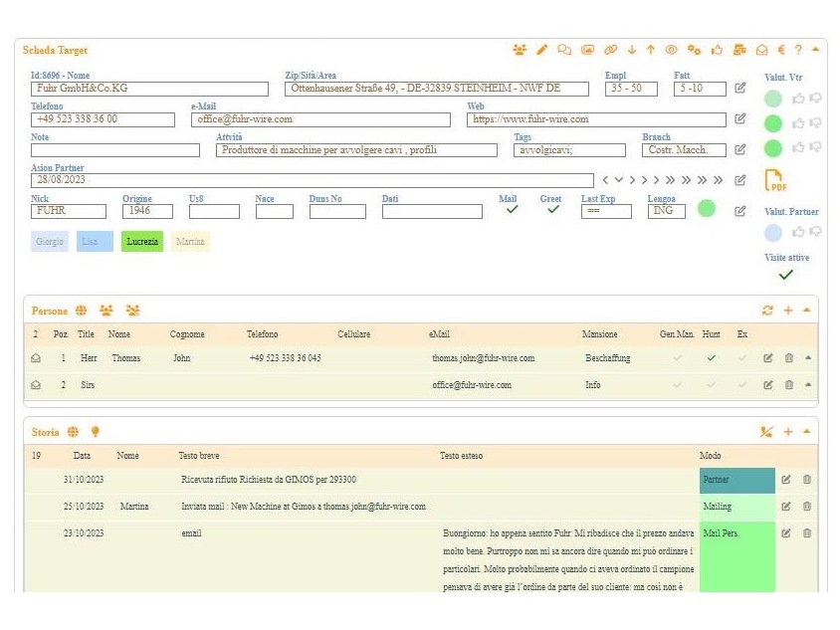Edit the 31/10/2023 Storia entry
840x630 pixels.
(x=786, y=480)
